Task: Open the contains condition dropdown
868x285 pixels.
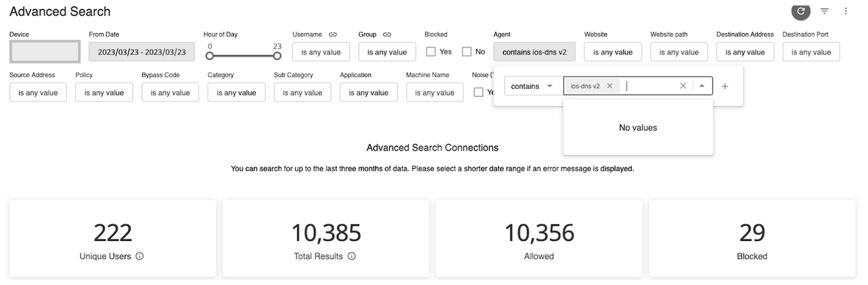Action: (x=531, y=86)
